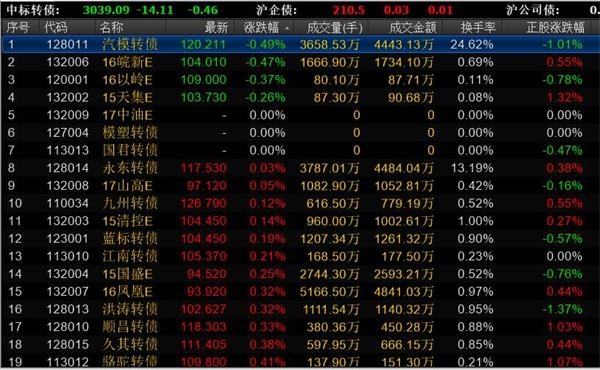Open 永东转债 bond entry
600x370 pixels.
point(130,168)
